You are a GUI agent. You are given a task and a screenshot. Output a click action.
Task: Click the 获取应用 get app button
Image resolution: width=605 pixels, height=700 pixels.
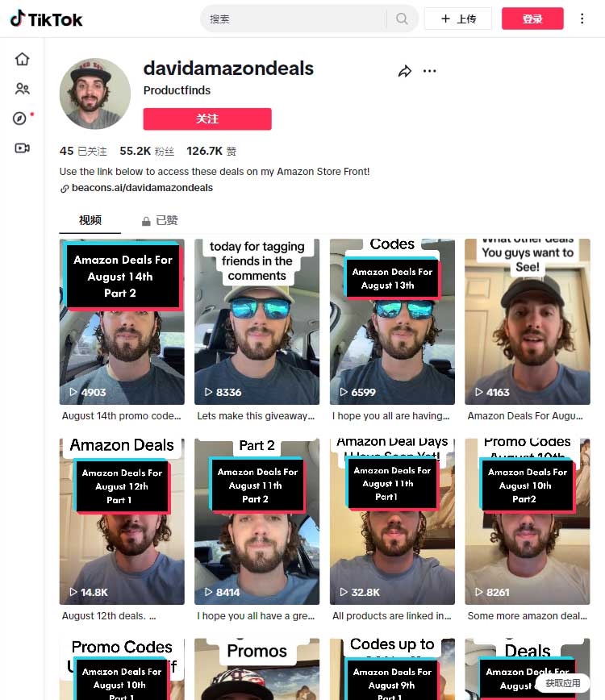[x=562, y=683]
